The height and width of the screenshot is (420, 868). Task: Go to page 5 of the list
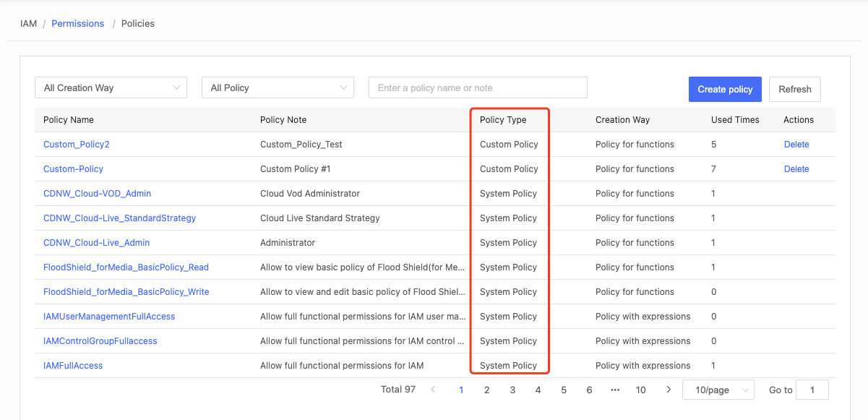point(563,389)
